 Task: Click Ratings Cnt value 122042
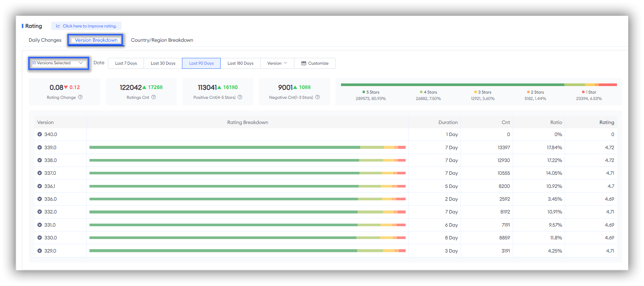tap(130, 87)
